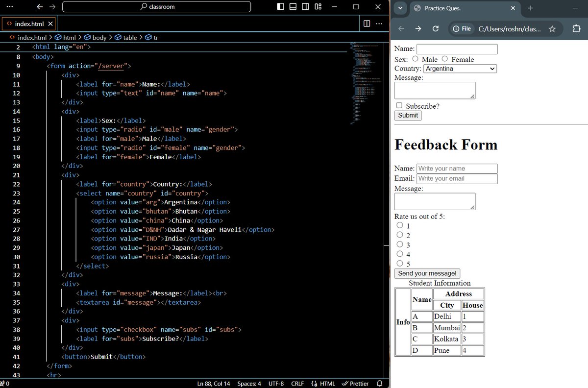Open the problems counter in status bar
Screen dimensions: 588x388
[x=4, y=384]
